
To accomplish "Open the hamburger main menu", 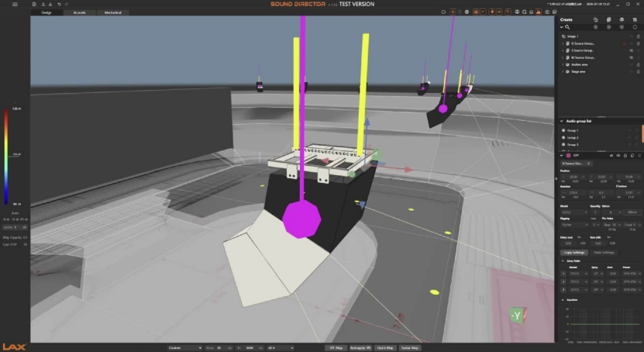I will pyautogui.click(x=15, y=4).
